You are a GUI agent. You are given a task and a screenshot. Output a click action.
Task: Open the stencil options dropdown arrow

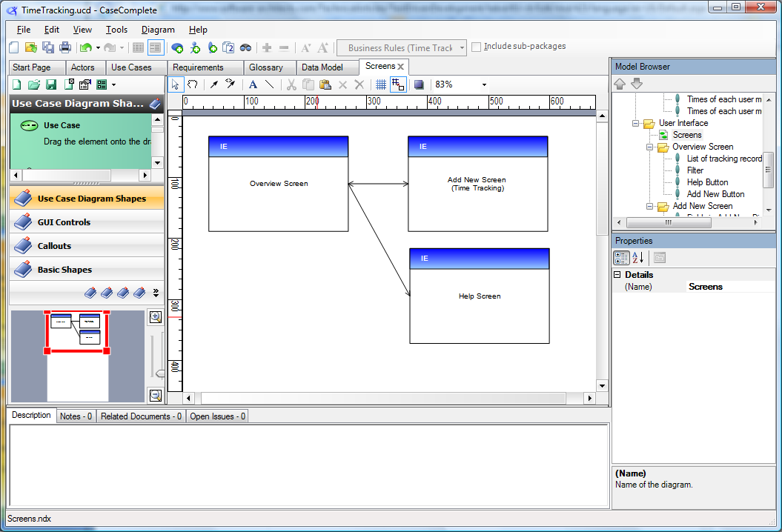point(113,84)
